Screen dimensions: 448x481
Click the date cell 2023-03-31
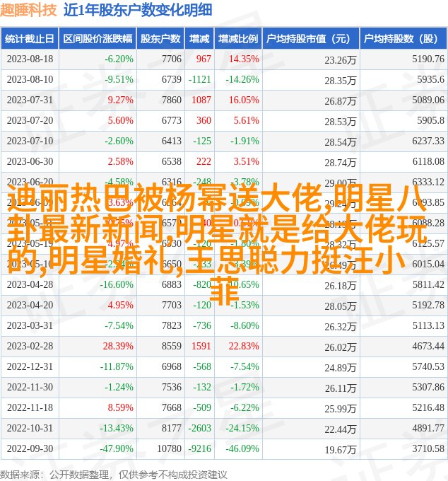30,326
